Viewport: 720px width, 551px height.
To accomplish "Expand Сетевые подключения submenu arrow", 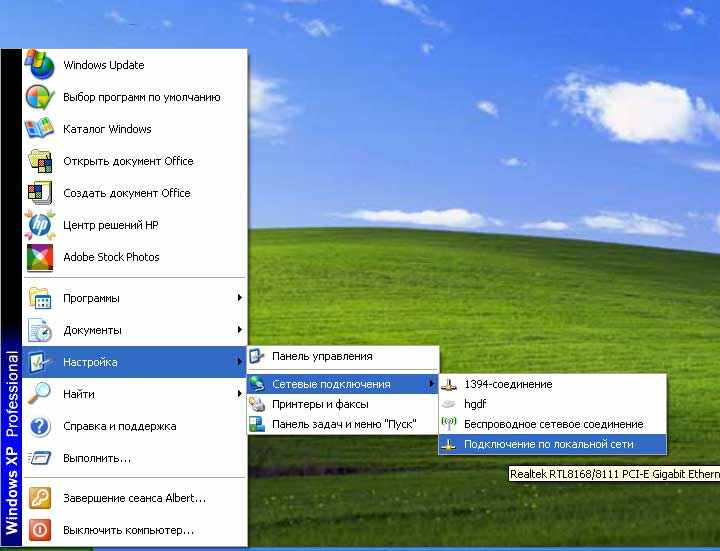I will [431, 383].
